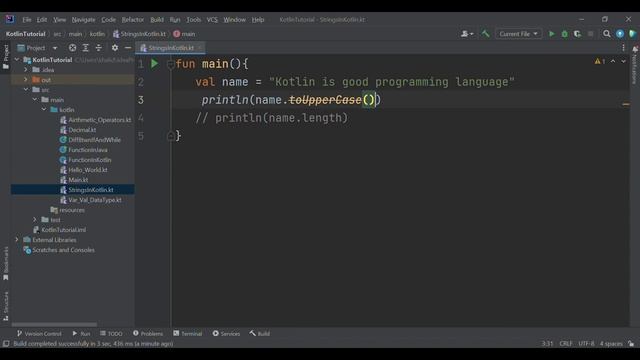Open the Navigate menu
This screenshot has width=640, height=360.
[x=83, y=20]
